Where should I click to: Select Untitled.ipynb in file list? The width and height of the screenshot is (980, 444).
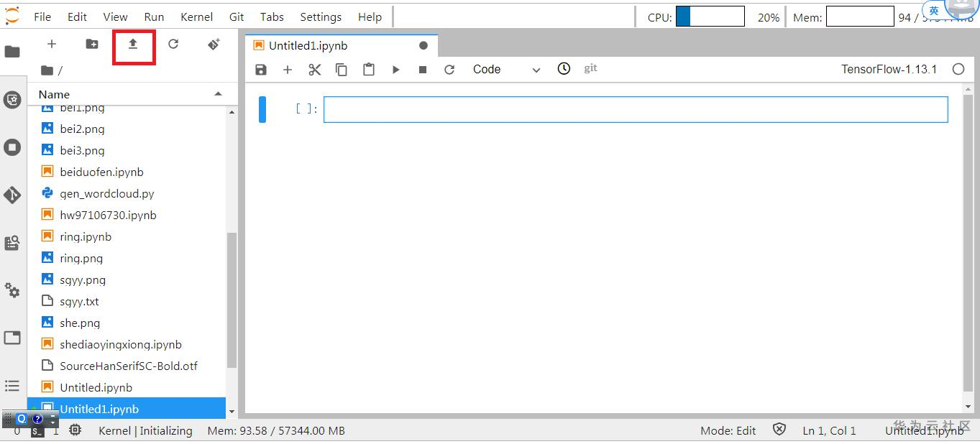127,388
